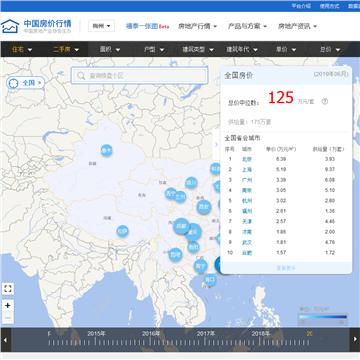Click the 125 median price value
Viewport: 360px width, 360px height.
click(x=281, y=98)
